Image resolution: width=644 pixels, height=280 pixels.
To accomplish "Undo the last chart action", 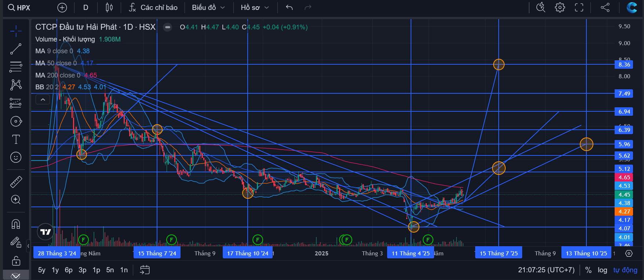I will (x=289, y=8).
